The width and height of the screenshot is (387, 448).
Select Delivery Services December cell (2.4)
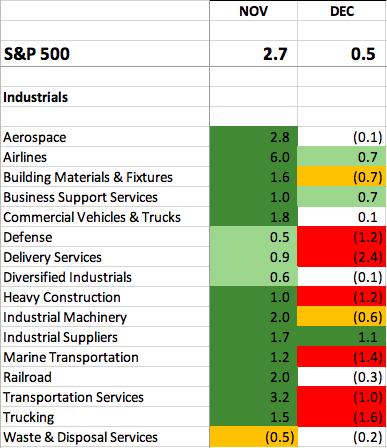point(342,257)
